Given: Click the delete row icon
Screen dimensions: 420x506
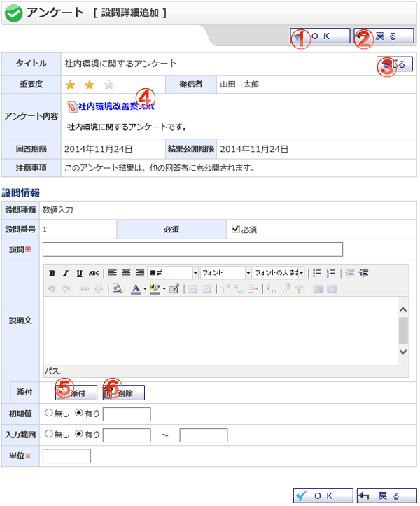Looking at the screenshot, I should 253,288.
